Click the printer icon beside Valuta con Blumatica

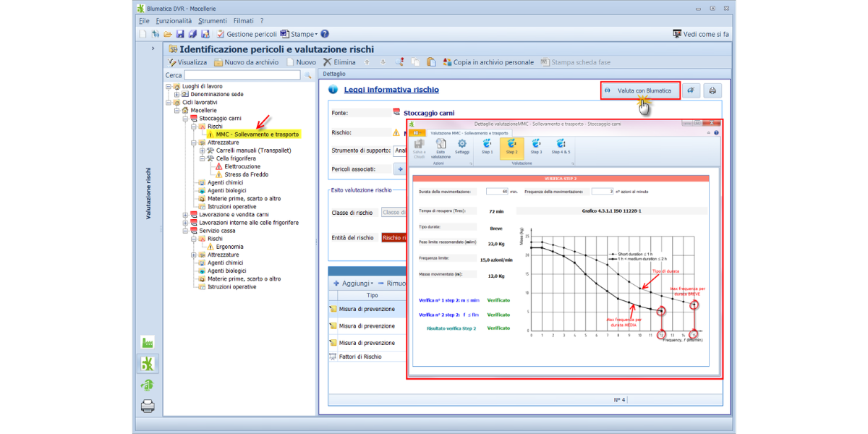[x=712, y=90]
